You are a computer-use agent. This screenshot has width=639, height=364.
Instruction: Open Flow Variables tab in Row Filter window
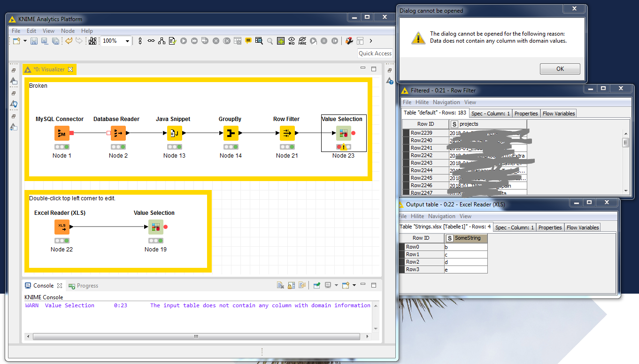558,114
